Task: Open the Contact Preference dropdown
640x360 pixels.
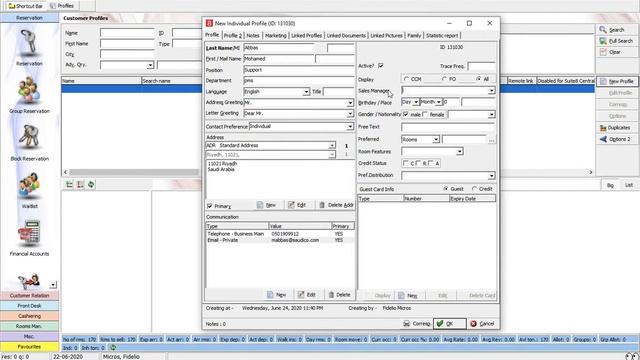Action: [350, 127]
